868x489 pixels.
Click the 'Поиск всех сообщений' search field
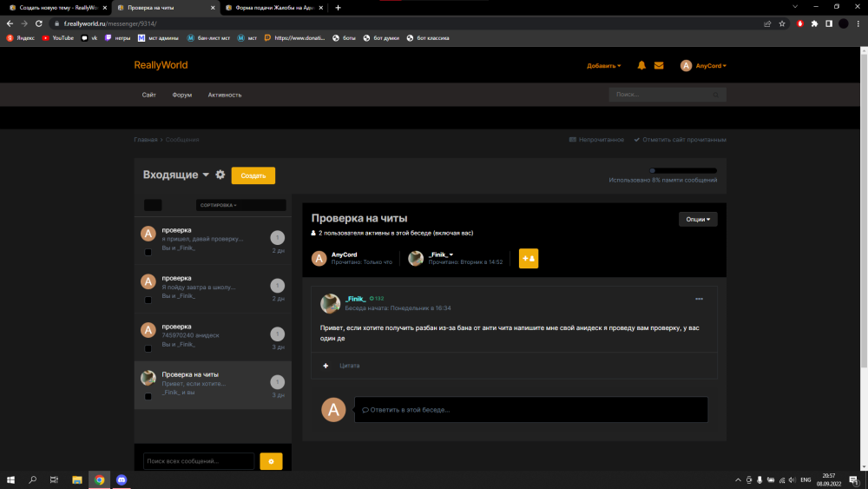coord(199,460)
